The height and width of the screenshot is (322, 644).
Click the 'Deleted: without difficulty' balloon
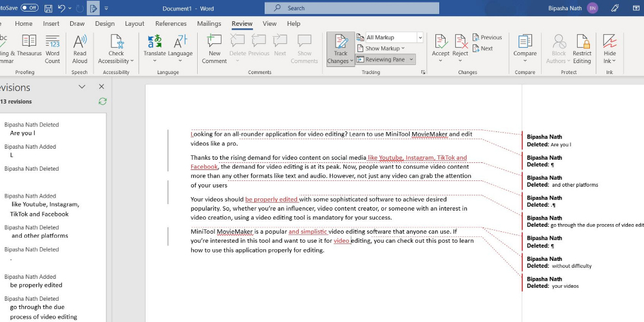pos(560,263)
